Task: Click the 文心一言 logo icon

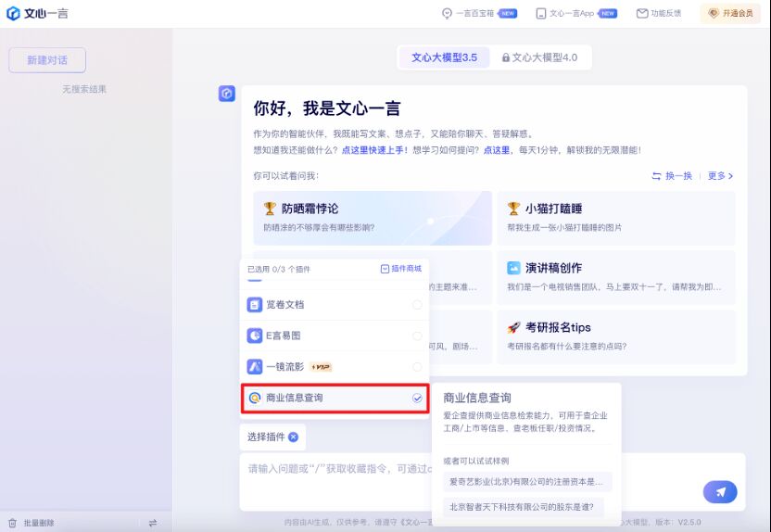Action: point(13,13)
